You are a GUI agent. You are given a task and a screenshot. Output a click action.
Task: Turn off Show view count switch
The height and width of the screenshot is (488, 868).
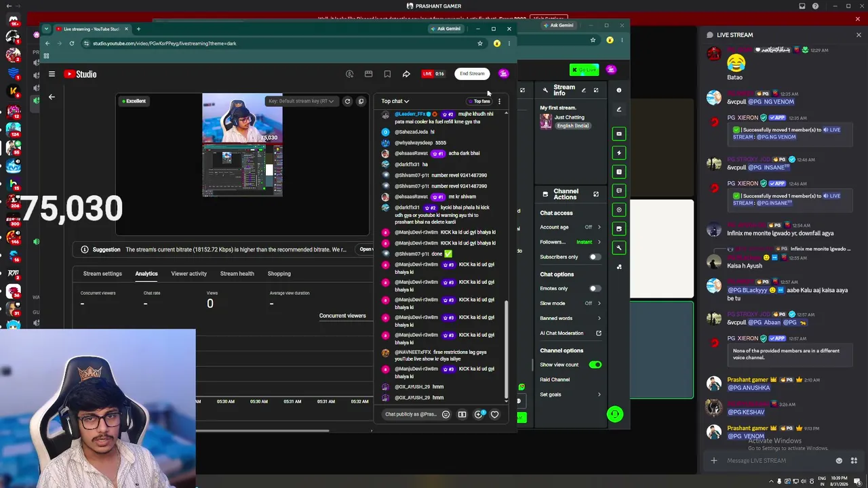pos(595,365)
